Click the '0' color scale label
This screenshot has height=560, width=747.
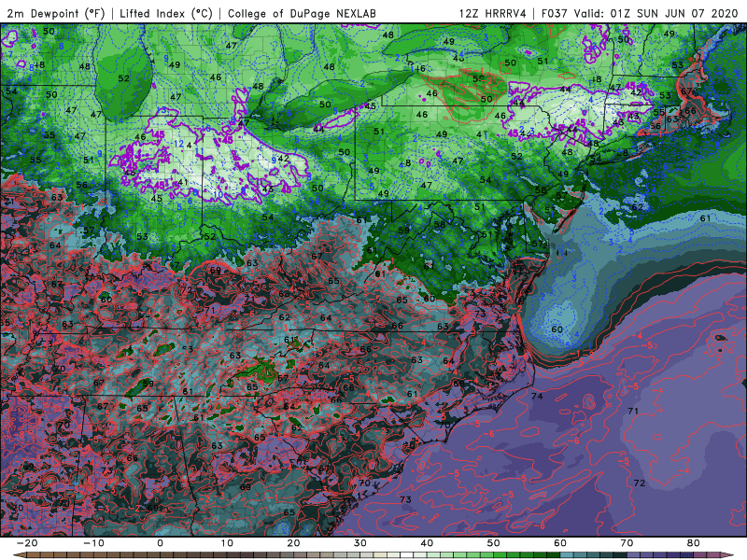160,543
